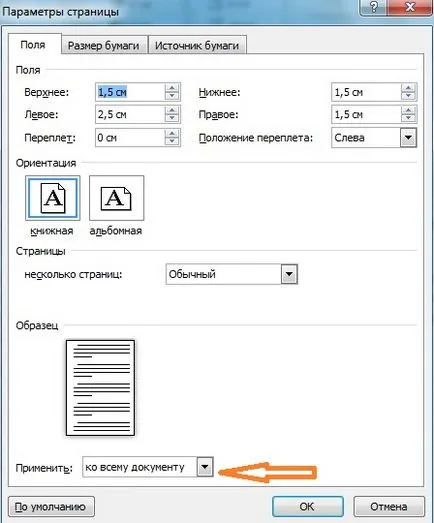This screenshot has height=523, width=434.
Task: Decrease the Нижнее margin with down arrow
Action: click(x=408, y=96)
